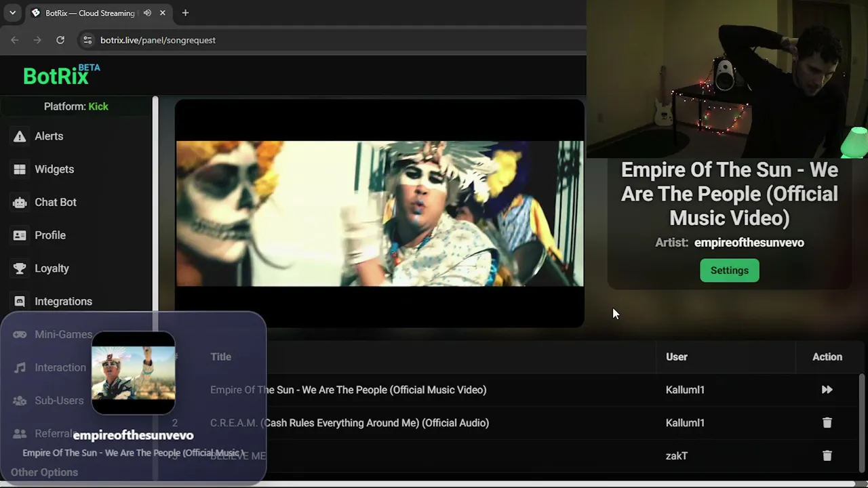View site information icon beside URL

tap(87, 40)
